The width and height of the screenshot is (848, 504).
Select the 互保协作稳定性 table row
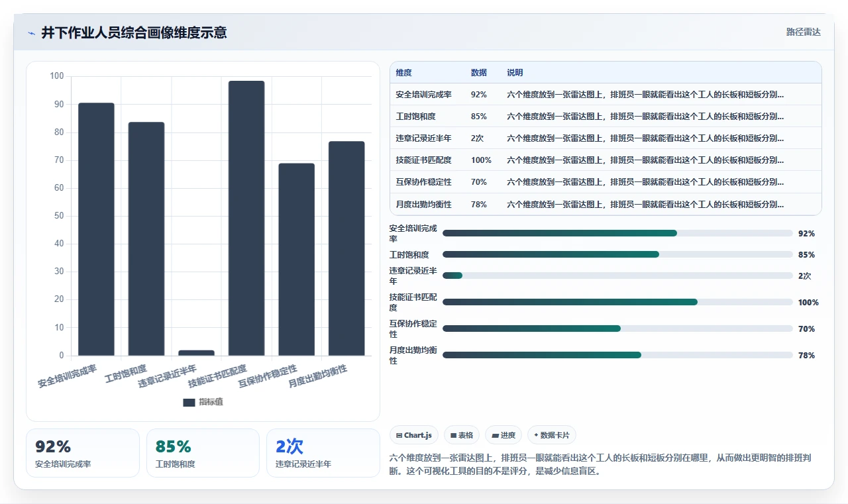[x=606, y=181]
